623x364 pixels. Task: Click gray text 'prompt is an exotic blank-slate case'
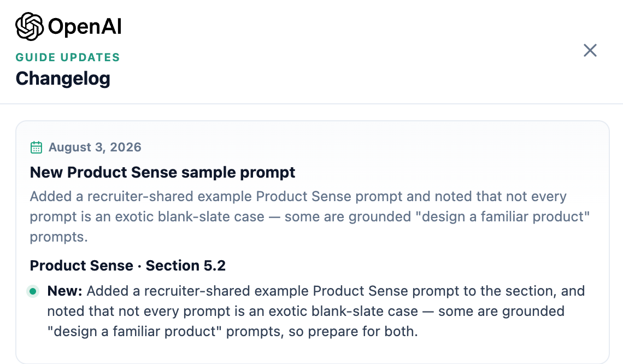[x=147, y=216]
